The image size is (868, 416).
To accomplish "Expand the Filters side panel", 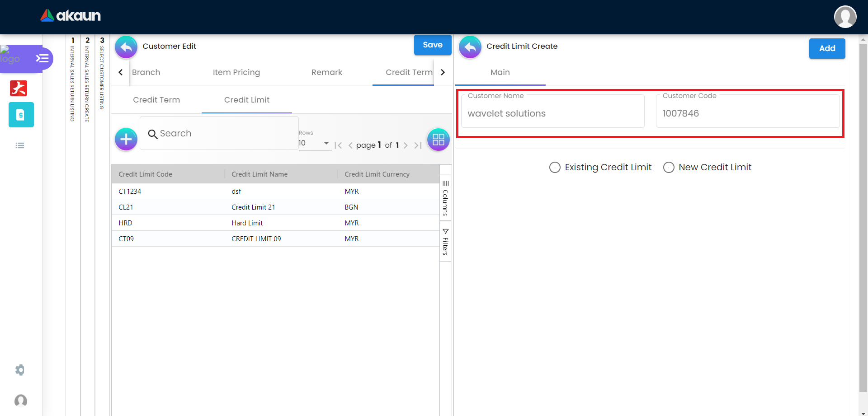I will [445, 242].
